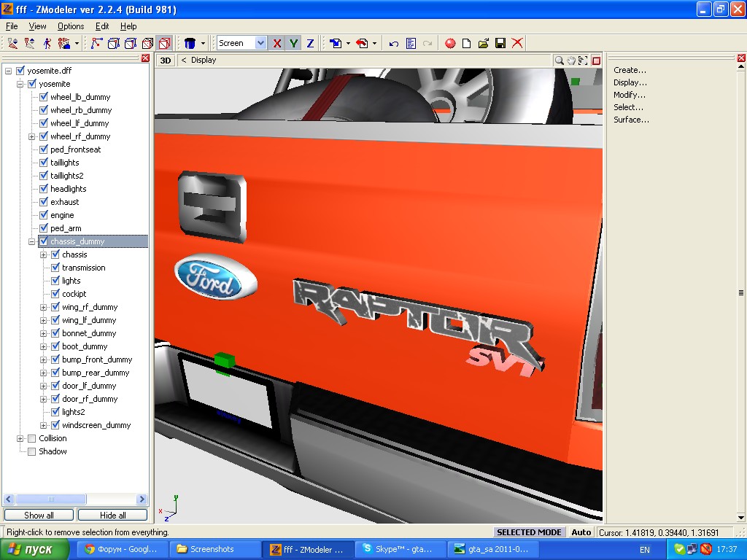Click the first selection arrow tool icon
This screenshot has width=747, height=560.
(x=13, y=43)
